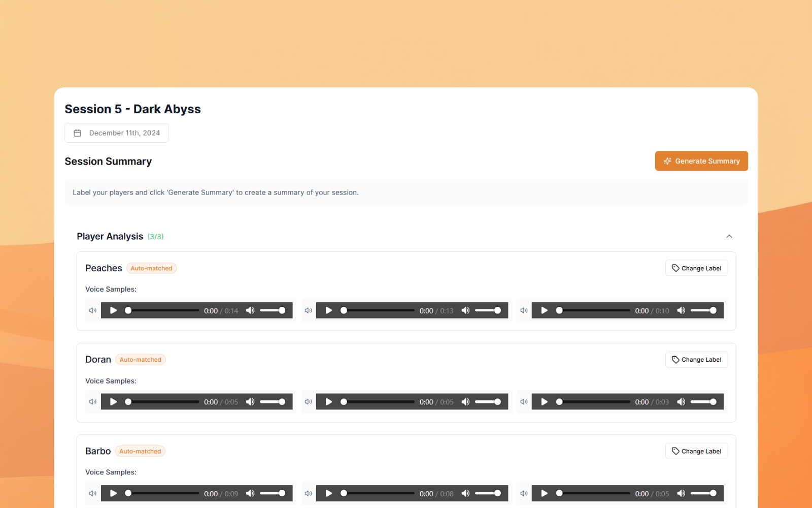Play Doran's 0:03 voice sample
The width and height of the screenshot is (812, 508).
(x=544, y=402)
